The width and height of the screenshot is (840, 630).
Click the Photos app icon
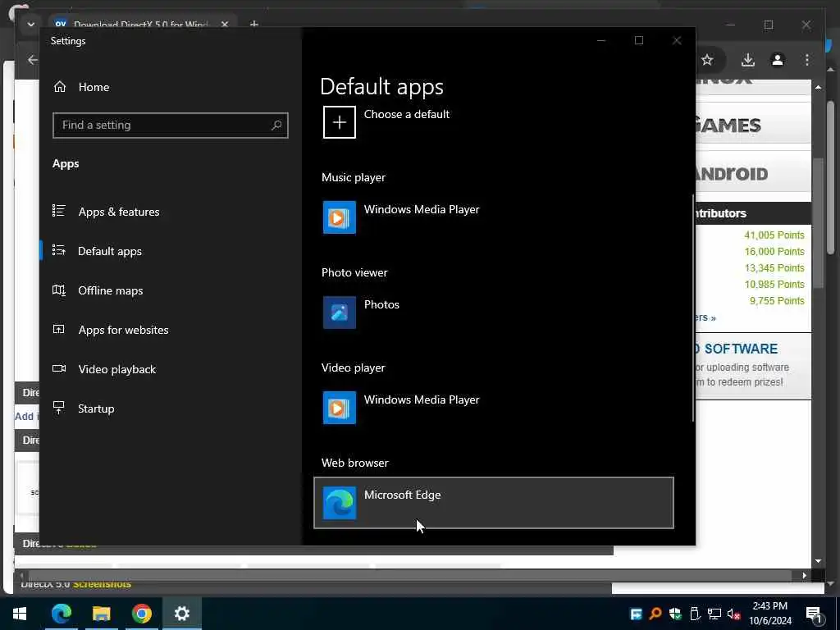point(339,313)
